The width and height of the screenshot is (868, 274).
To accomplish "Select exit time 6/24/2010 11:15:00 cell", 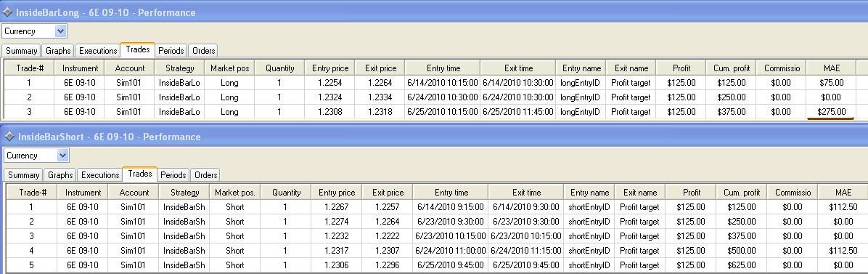I will pyautogui.click(x=526, y=250).
